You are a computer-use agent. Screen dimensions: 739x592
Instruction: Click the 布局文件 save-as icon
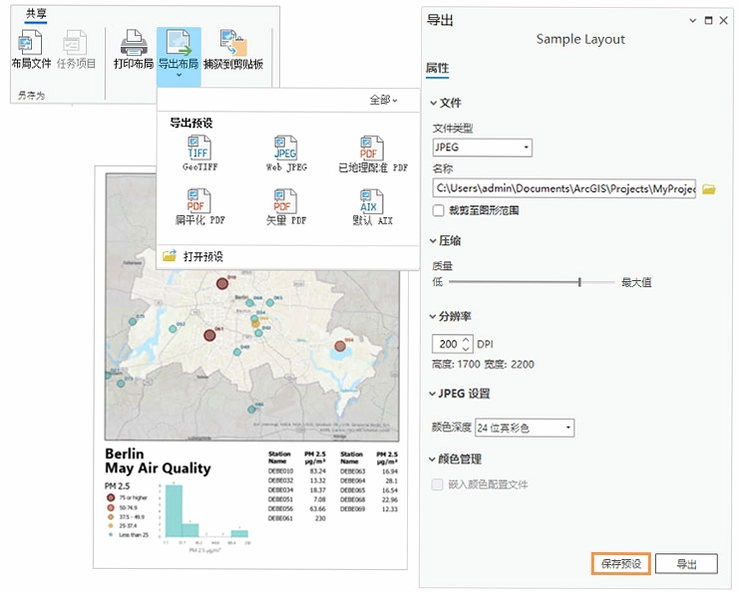point(30,42)
